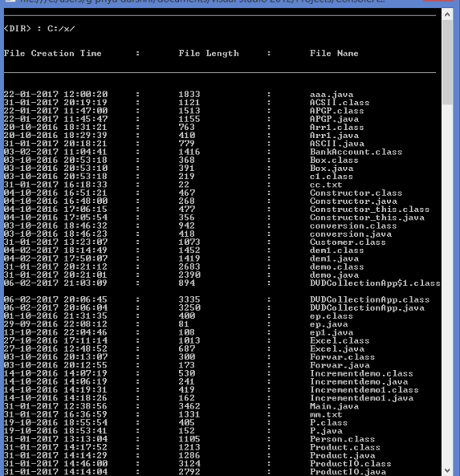Viewport: 460px width, 476px height.
Task: Select the file name demo.class
Action: (337, 266)
